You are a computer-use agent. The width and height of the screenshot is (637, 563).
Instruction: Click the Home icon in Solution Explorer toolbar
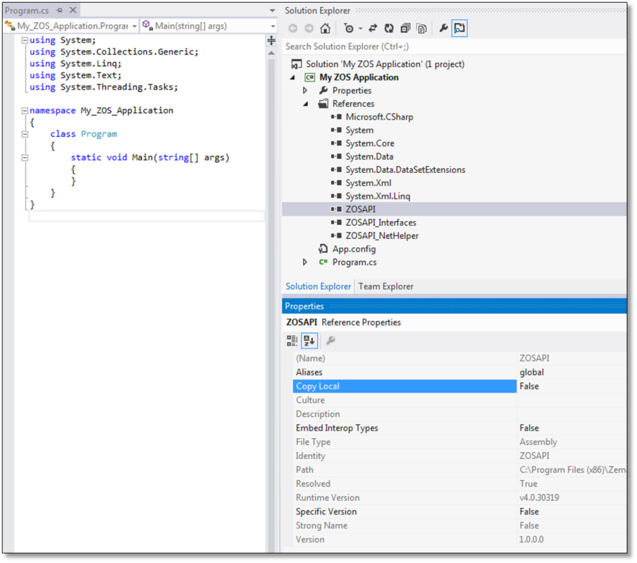coord(325,28)
